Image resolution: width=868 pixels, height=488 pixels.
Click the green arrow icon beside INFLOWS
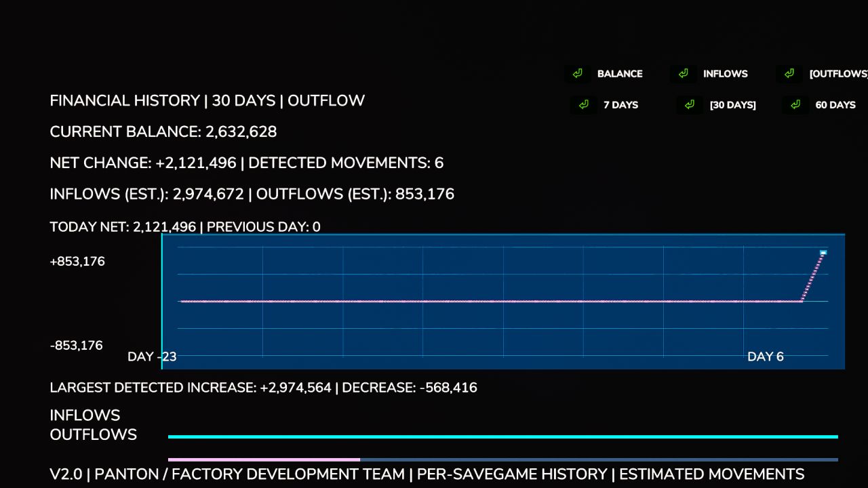coord(683,74)
